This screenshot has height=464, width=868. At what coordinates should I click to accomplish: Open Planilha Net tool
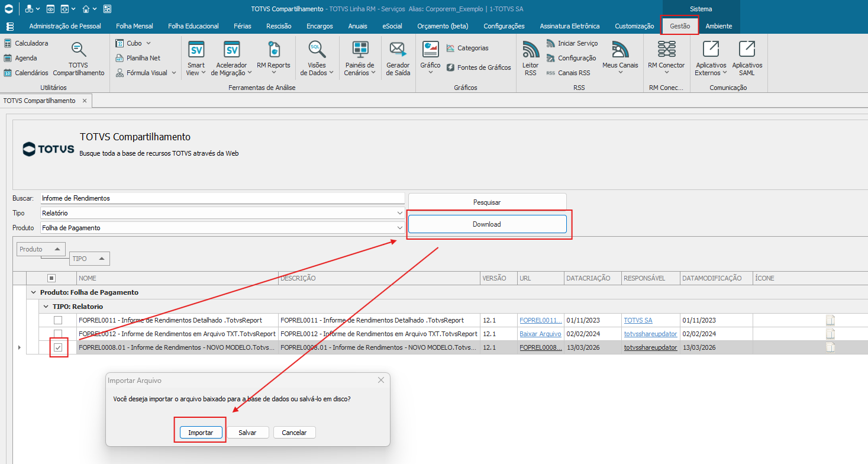pos(138,58)
